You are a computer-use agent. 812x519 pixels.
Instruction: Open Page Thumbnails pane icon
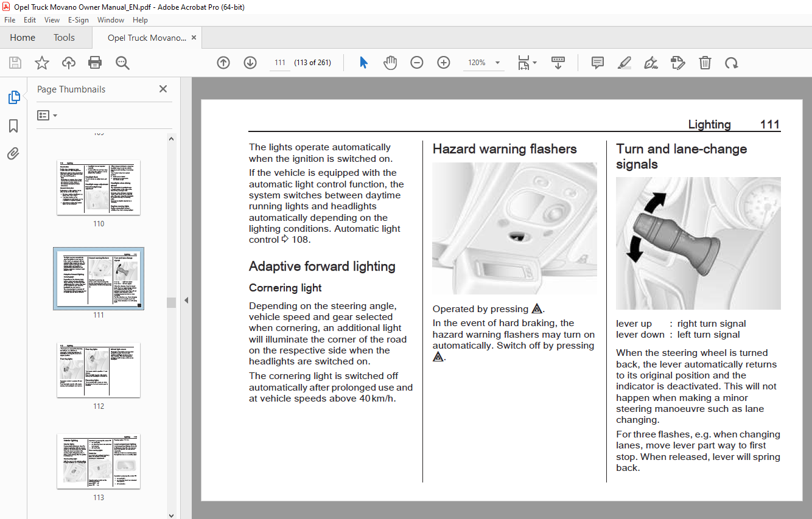tap(13, 97)
